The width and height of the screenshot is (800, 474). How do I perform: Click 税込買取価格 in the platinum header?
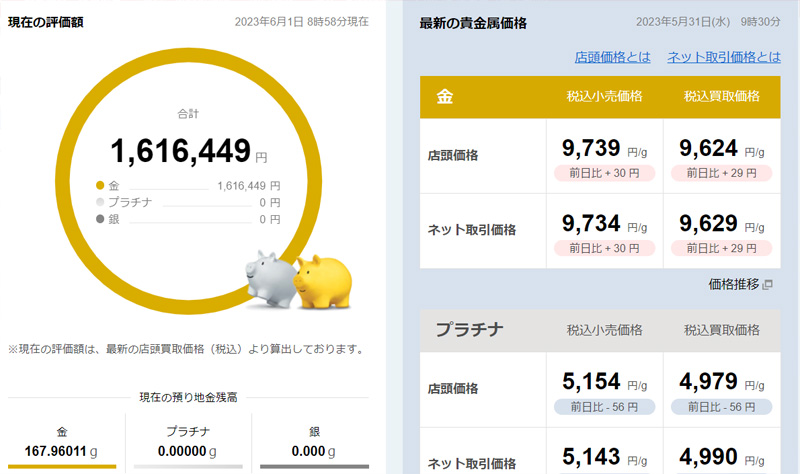point(721,330)
